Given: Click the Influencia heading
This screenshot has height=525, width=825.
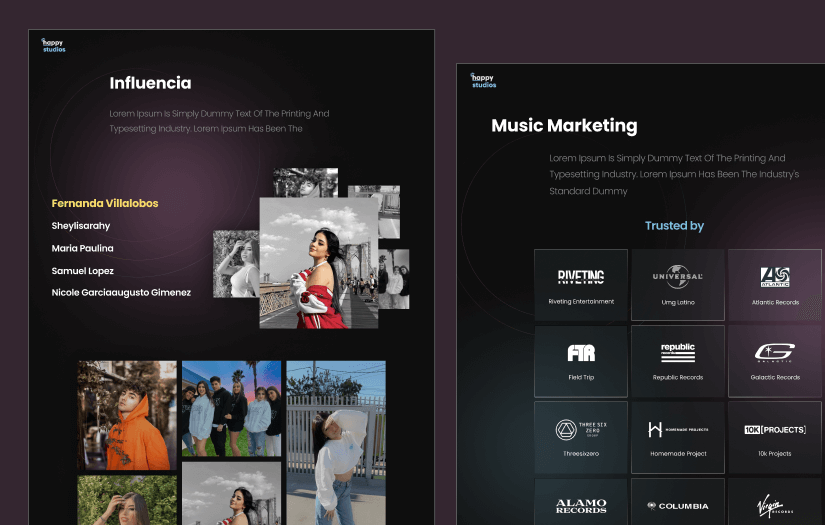Looking at the screenshot, I should click(150, 83).
